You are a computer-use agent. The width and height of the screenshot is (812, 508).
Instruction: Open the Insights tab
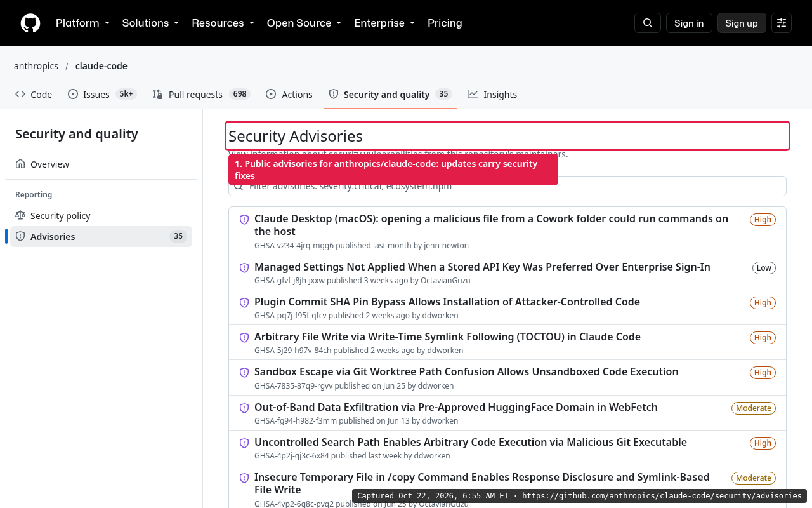point(492,94)
